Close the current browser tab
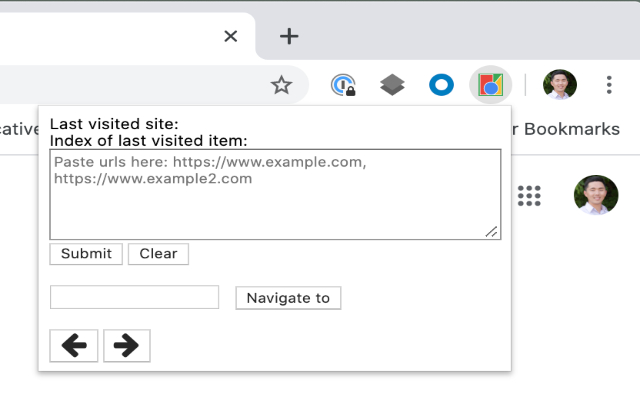 coord(231,37)
